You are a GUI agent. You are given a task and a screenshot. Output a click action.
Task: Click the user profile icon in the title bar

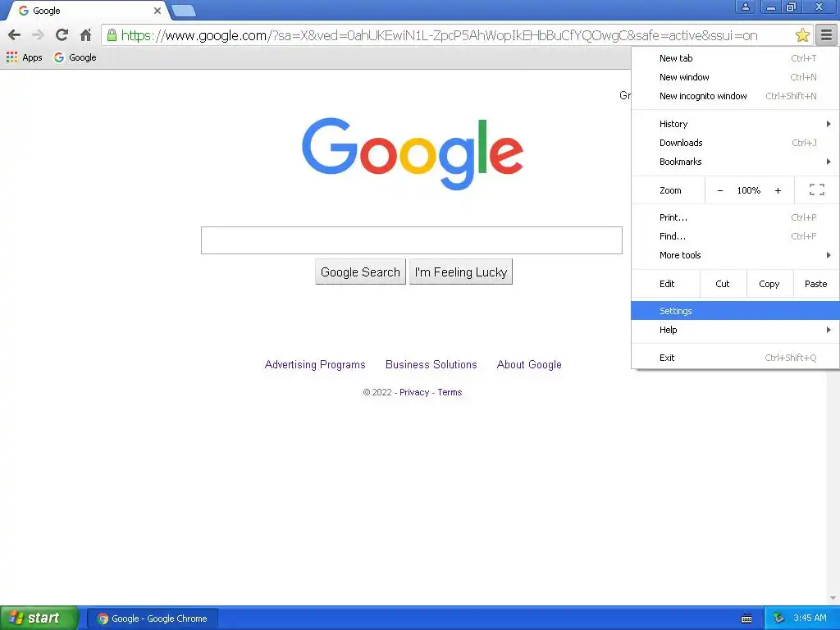coord(745,7)
